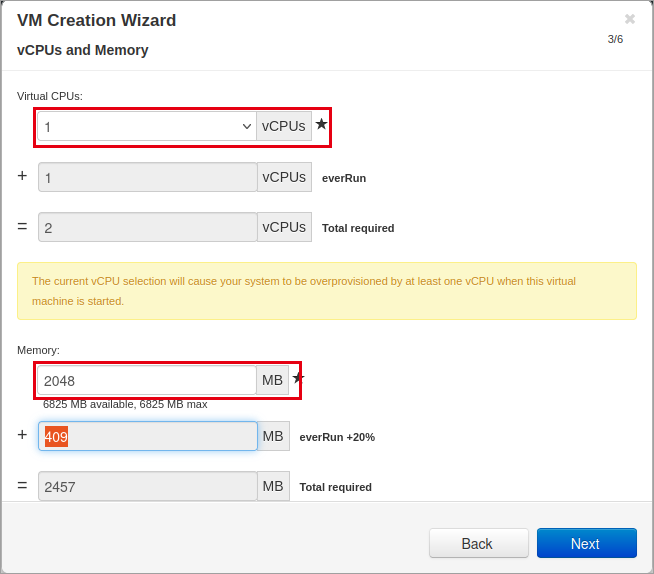This screenshot has height=574, width=654.
Task: Click the bold 'everRun' label beside vCPUs
Action: (x=344, y=178)
